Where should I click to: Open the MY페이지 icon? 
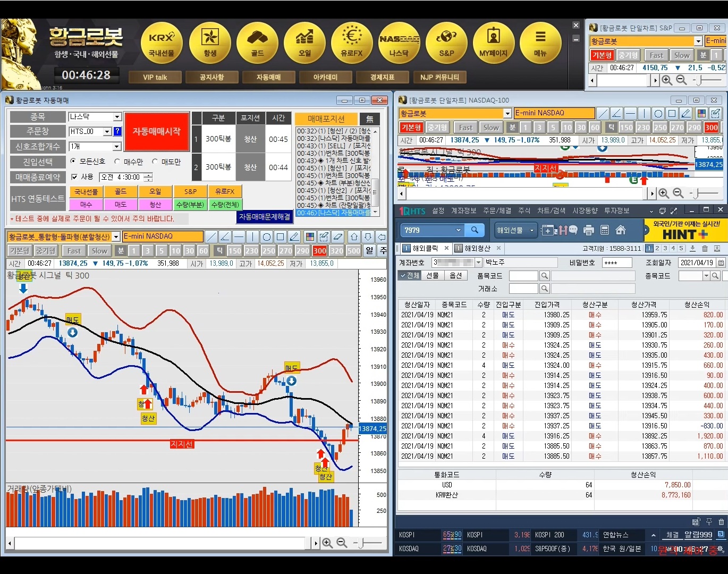click(x=494, y=43)
